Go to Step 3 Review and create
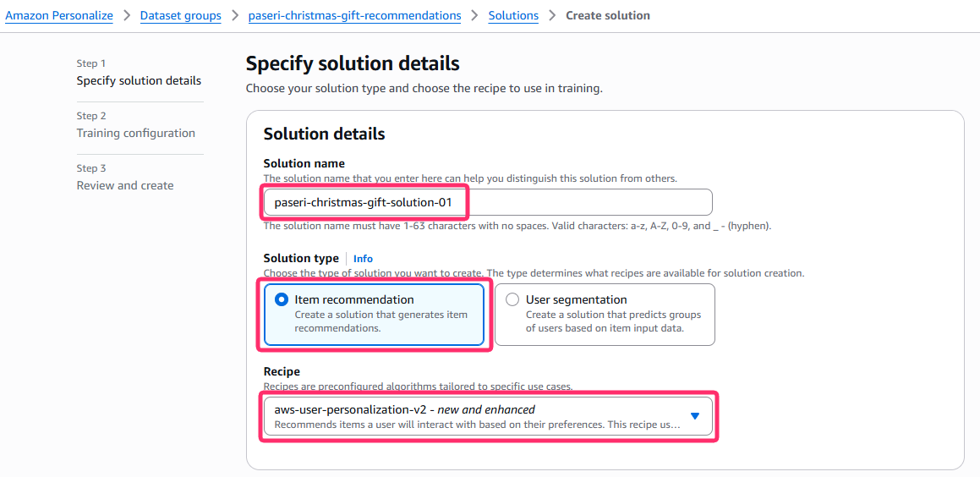The height and width of the screenshot is (477, 980). pos(125,186)
